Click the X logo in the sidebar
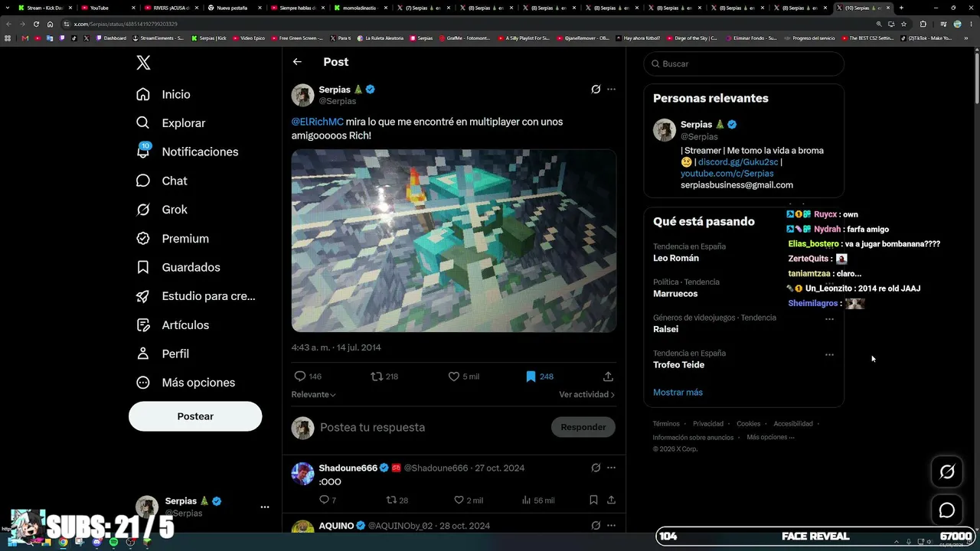The width and height of the screenshot is (980, 551). pos(143,63)
